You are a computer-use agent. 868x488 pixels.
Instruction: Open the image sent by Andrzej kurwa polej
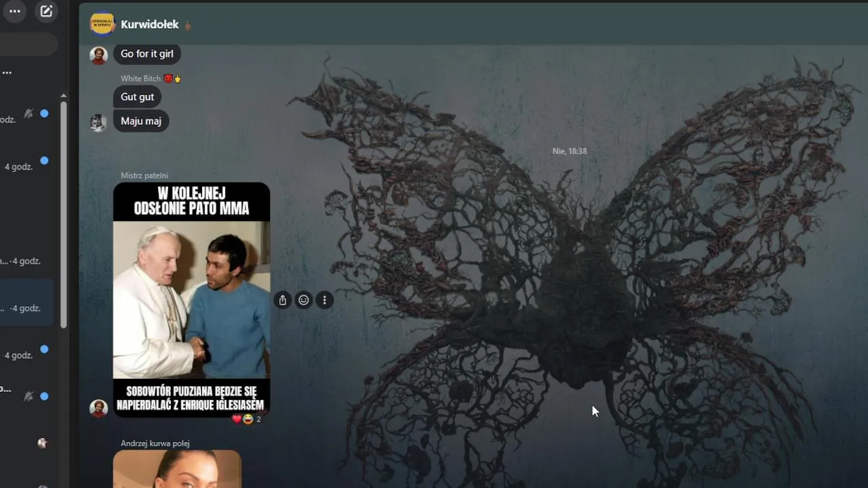[x=177, y=469]
